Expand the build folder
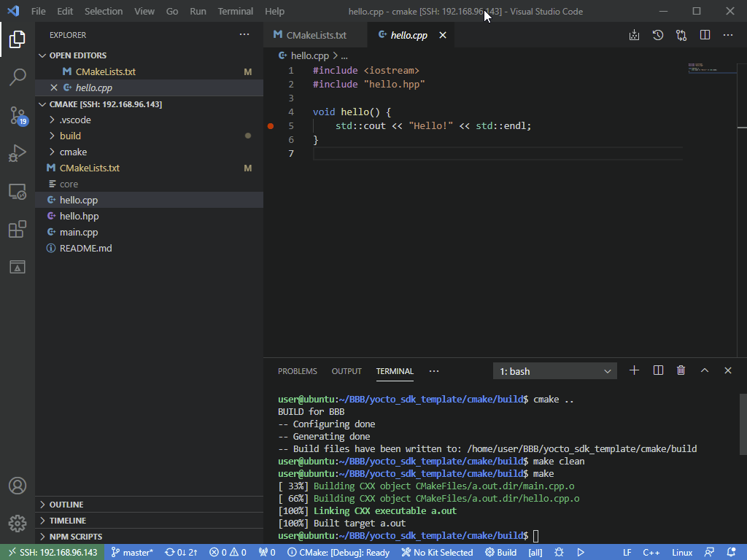The image size is (747, 560). pyautogui.click(x=70, y=136)
